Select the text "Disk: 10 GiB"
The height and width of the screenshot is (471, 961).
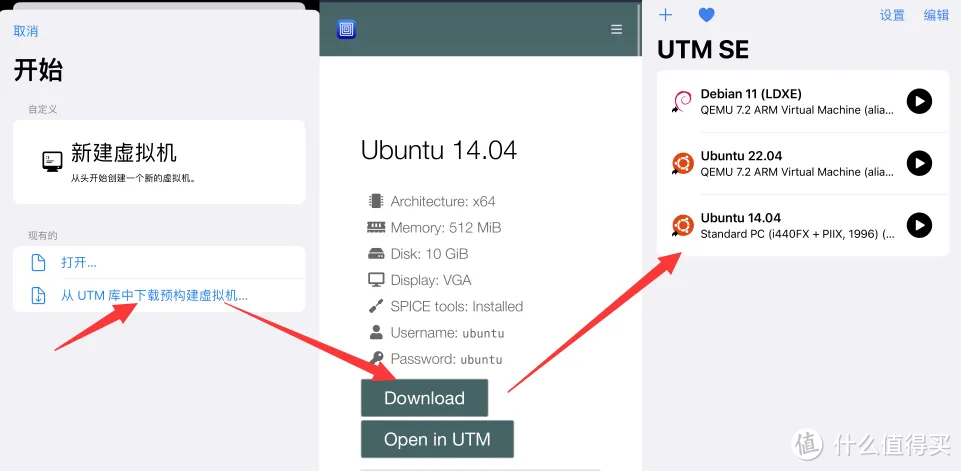click(429, 254)
